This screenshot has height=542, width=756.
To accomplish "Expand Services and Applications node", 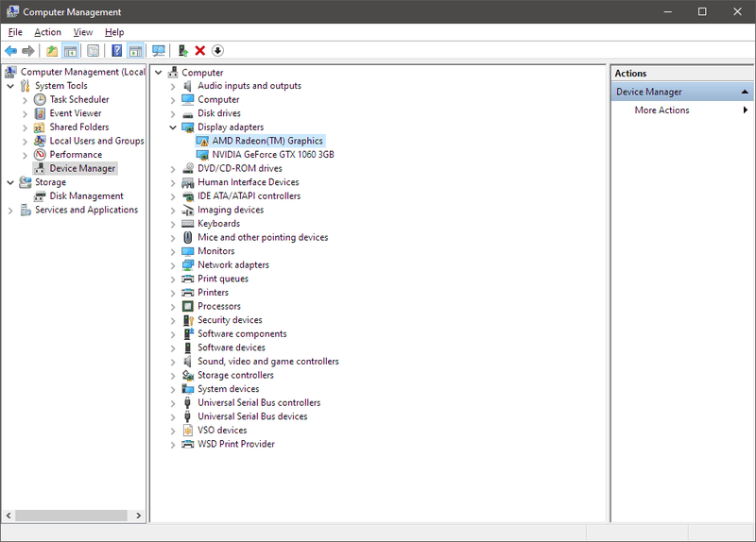I will (x=10, y=211).
